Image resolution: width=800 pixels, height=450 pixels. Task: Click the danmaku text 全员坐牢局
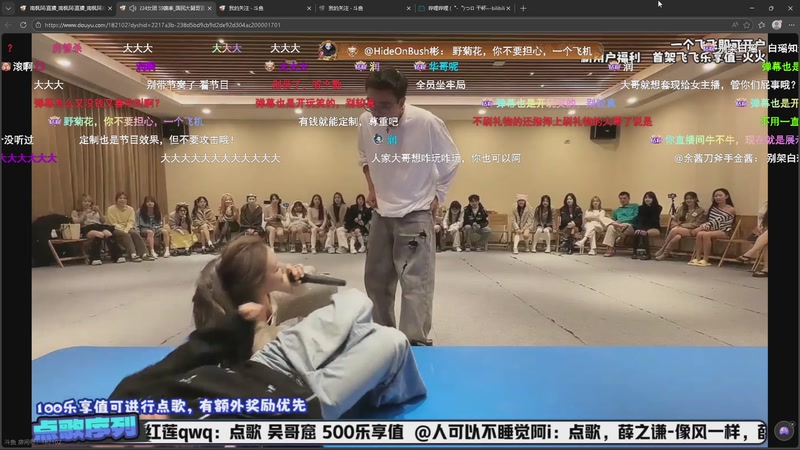440,85
